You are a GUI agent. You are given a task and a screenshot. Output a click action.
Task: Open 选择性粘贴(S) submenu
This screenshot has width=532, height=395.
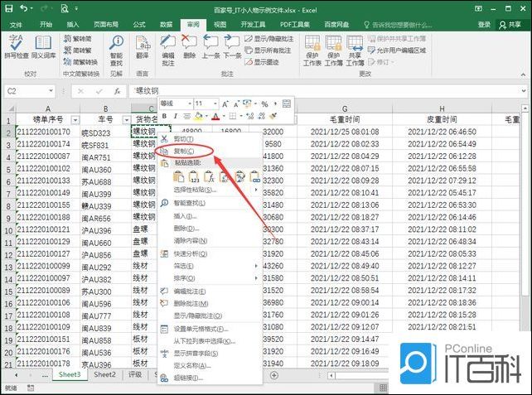click(210, 190)
